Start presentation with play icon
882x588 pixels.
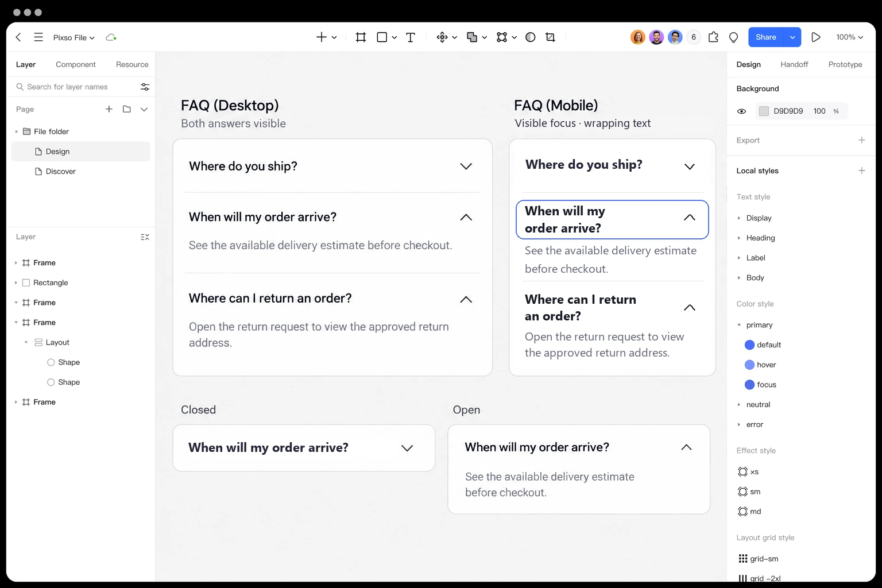[x=815, y=37]
